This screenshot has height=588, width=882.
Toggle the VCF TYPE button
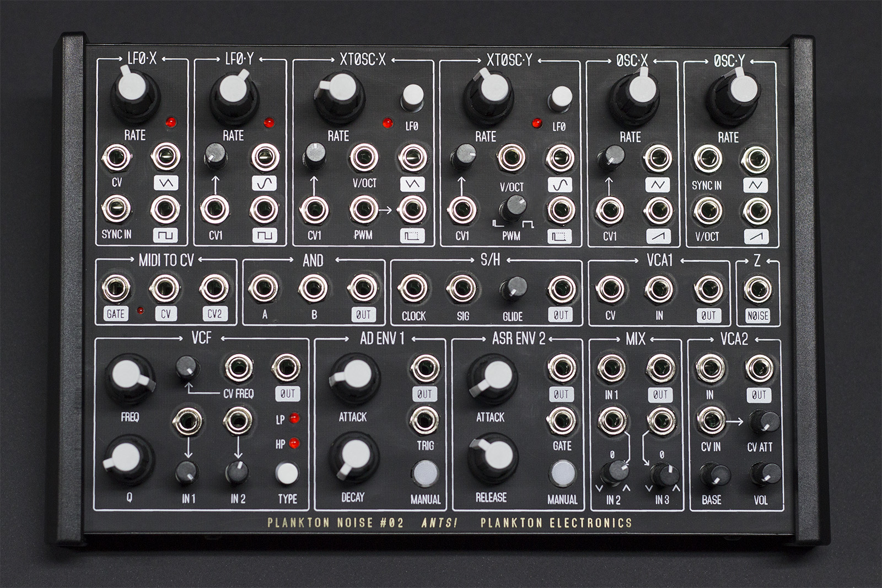coord(287,473)
